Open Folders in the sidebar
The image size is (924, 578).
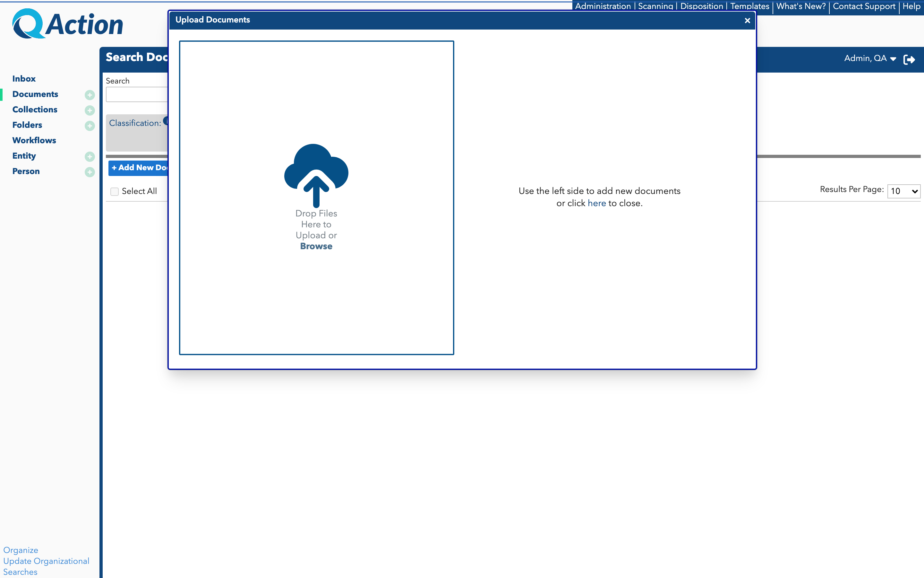pyautogui.click(x=27, y=125)
